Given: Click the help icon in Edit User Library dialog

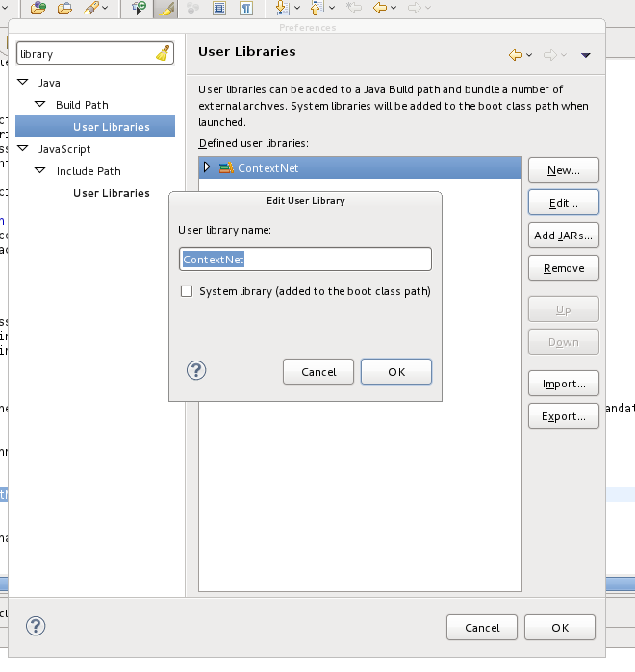Looking at the screenshot, I should pyautogui.click(x=195, y=371).
